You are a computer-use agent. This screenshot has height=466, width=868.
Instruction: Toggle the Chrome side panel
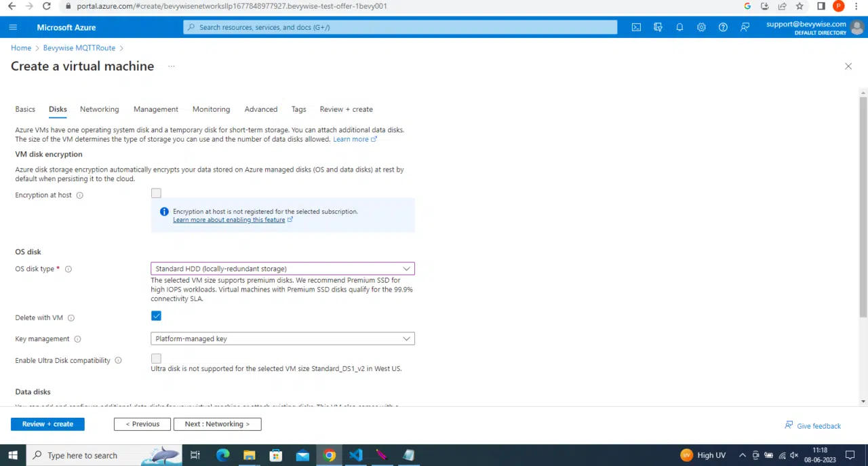pos(821,6)
